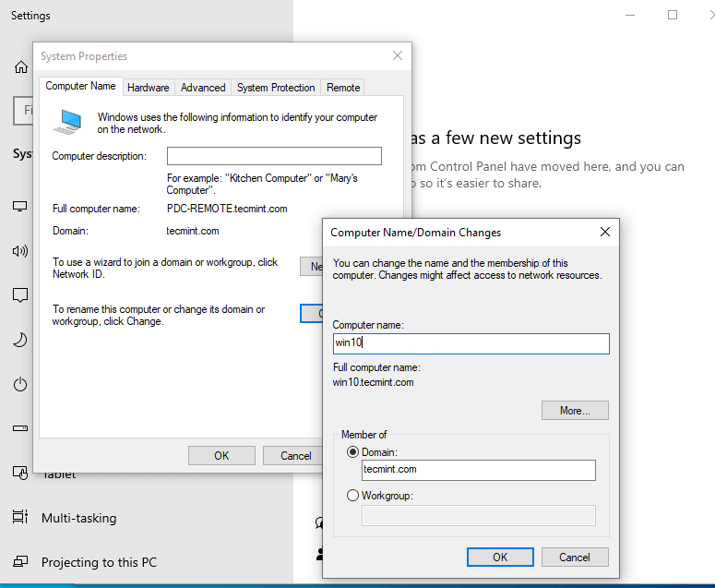Viewport: 715px width, 588px height.
Task: Click the Computer description text box
Action: (274, 156)
